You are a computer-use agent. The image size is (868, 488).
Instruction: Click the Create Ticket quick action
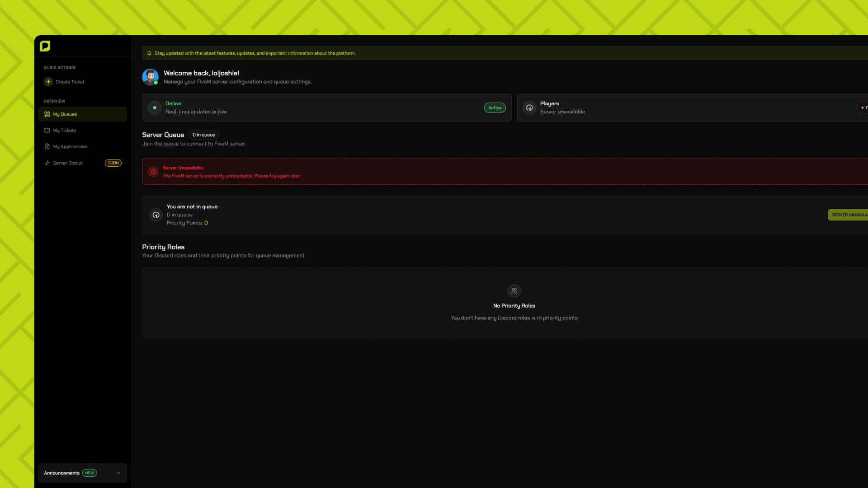click(x=70, y=82)
